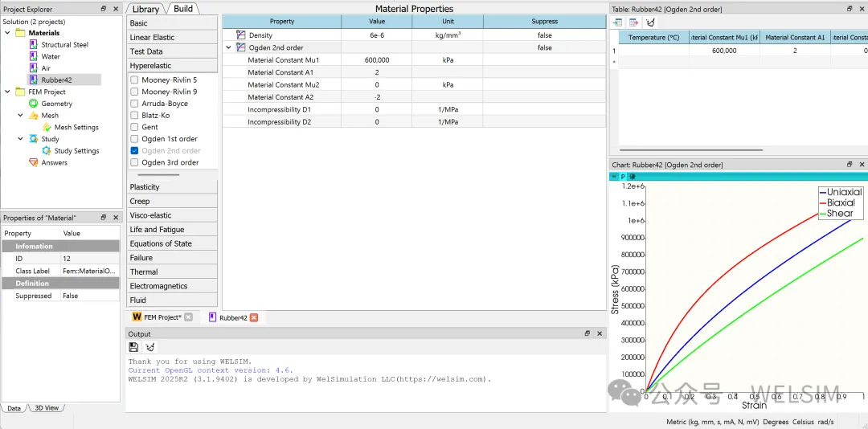Click the Incompressibility D1 value cell
Image resolution: width=868 pixels, height=429 pixels.
point(376,109)
